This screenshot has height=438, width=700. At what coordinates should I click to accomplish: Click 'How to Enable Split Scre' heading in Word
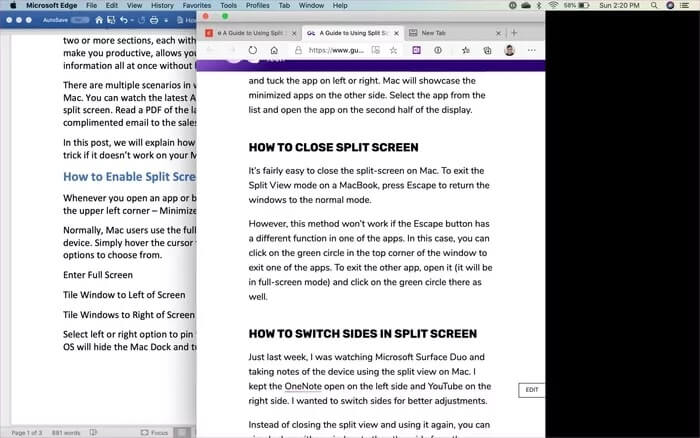click(129, 177)
